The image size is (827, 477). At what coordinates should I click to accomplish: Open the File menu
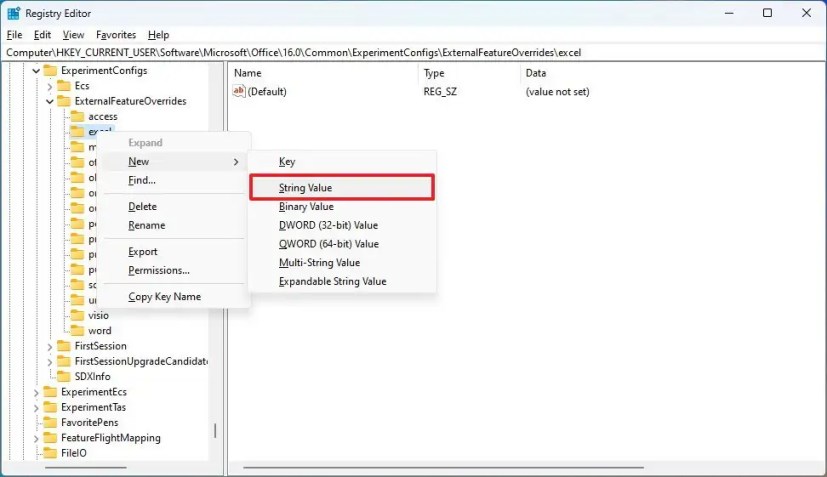pos(14,35)
